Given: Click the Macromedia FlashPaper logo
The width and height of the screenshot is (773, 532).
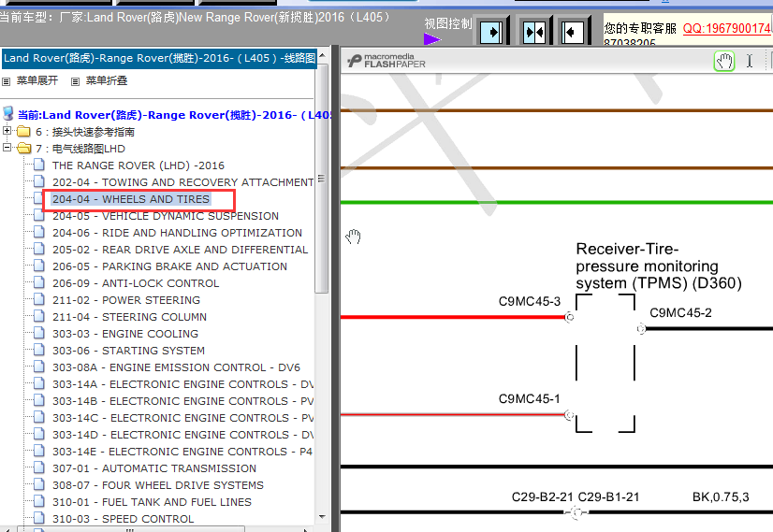Looking at the screenshot, I should [386, 61].
